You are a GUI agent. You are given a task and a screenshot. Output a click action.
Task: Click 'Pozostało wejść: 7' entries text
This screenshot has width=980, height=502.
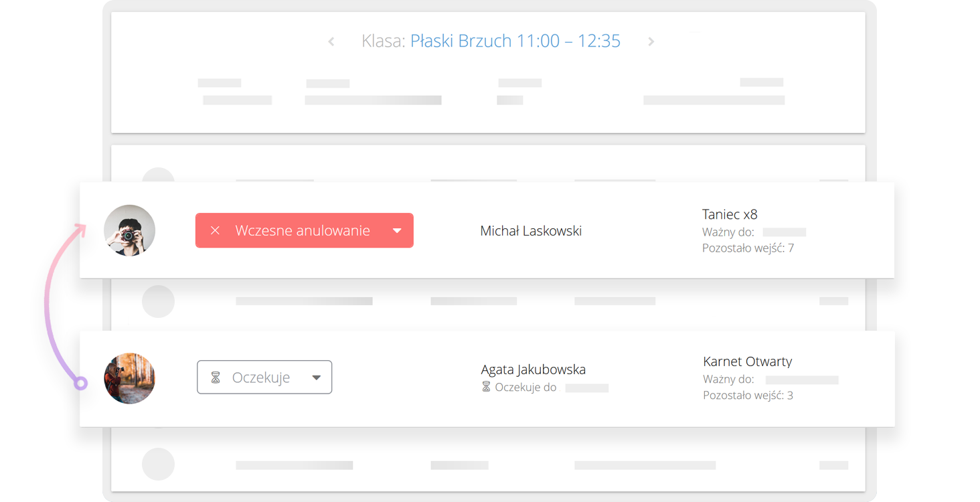coord(748,248)
